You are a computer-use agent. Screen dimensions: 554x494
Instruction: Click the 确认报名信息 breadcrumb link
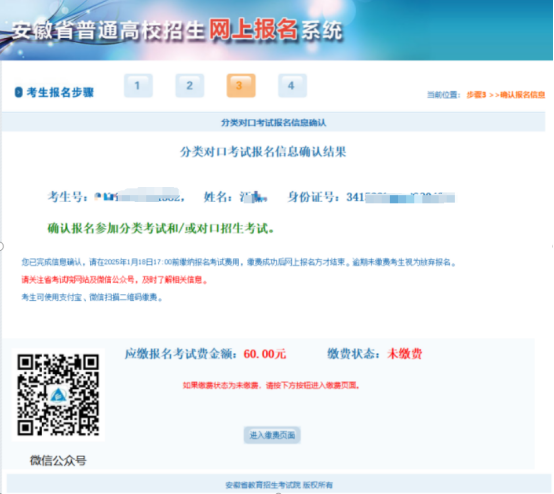pyautogui.click(x=523, y=95)
